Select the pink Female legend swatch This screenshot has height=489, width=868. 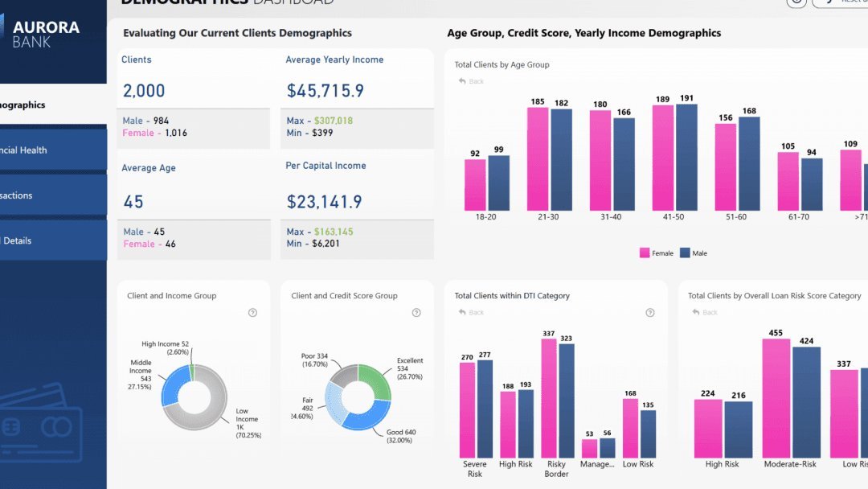click(645, 253)
